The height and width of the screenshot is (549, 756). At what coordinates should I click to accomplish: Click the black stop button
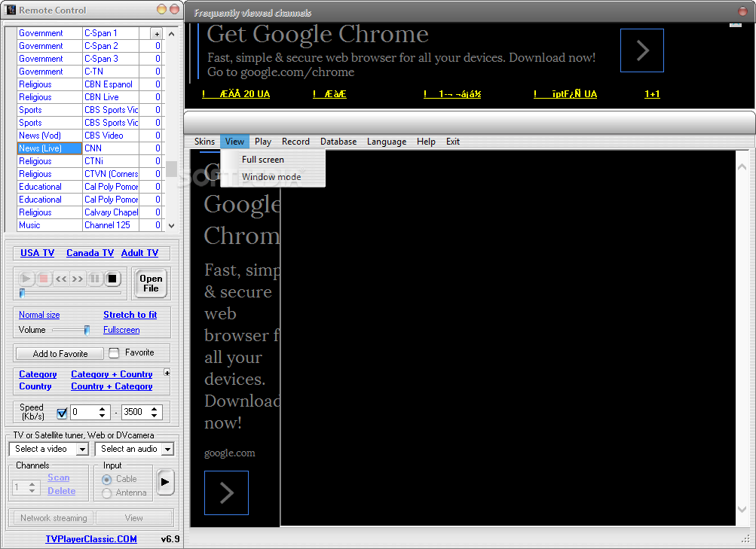point(112,279)
